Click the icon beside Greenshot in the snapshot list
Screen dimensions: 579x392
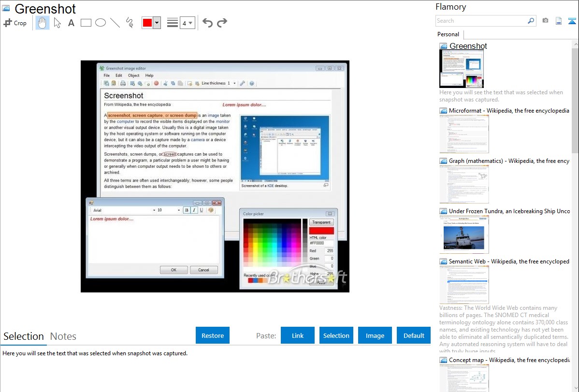tap(443, 46)
